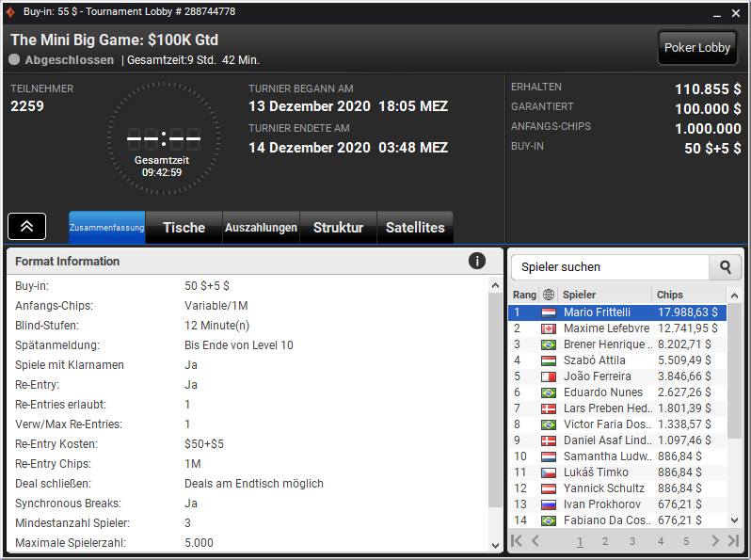The width and height of the screenshot is (751, 560).
Task: Go to first page of player list
Action: [517, 541]
